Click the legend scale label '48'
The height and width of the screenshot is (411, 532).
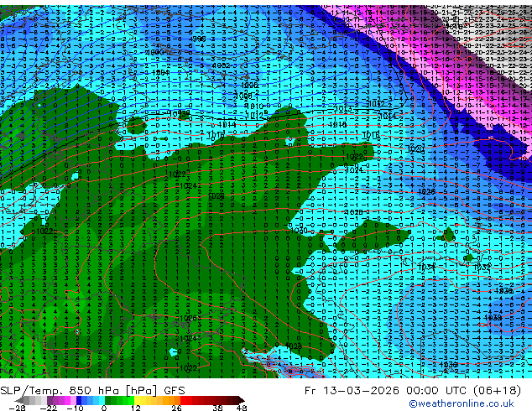pos(242,408)
